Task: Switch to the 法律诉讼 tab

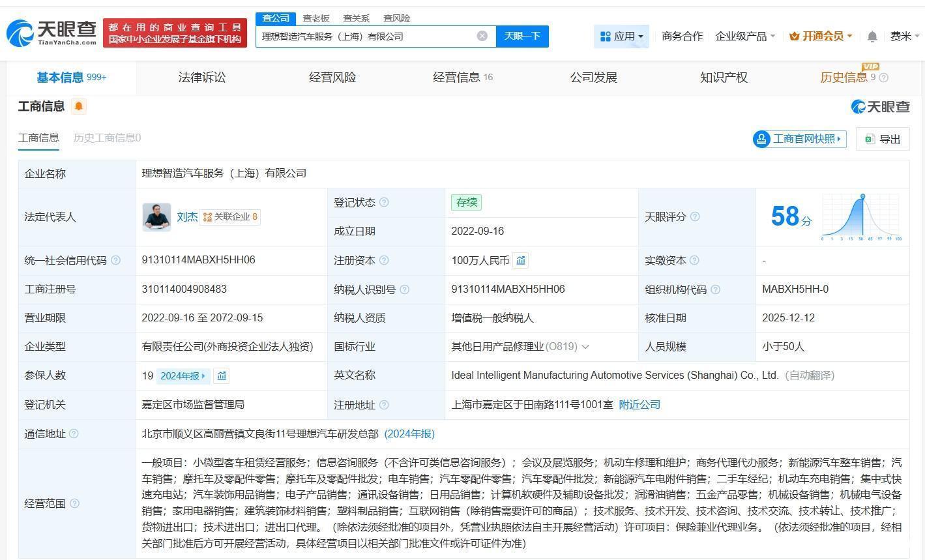Action: coord(202,78)
